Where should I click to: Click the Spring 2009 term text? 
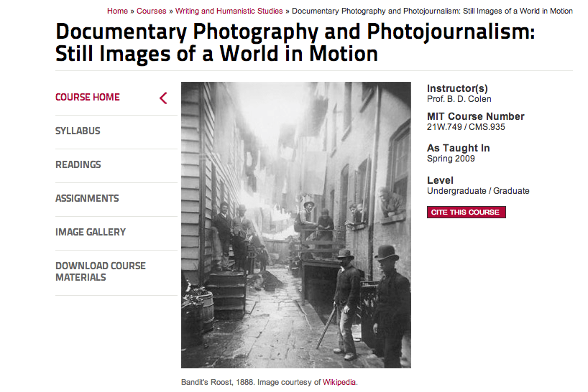click(449, 159)
